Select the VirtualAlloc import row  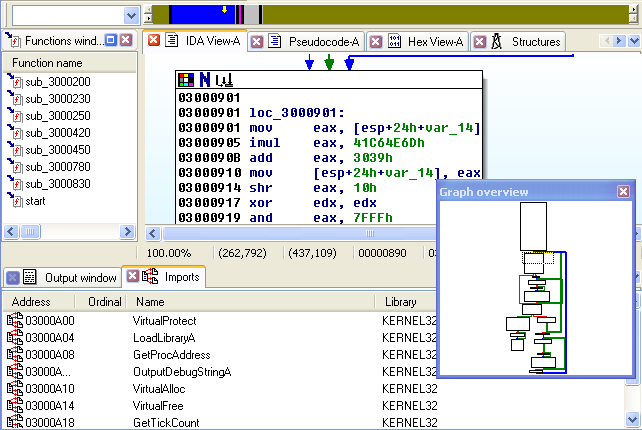(x=159, y=388)
